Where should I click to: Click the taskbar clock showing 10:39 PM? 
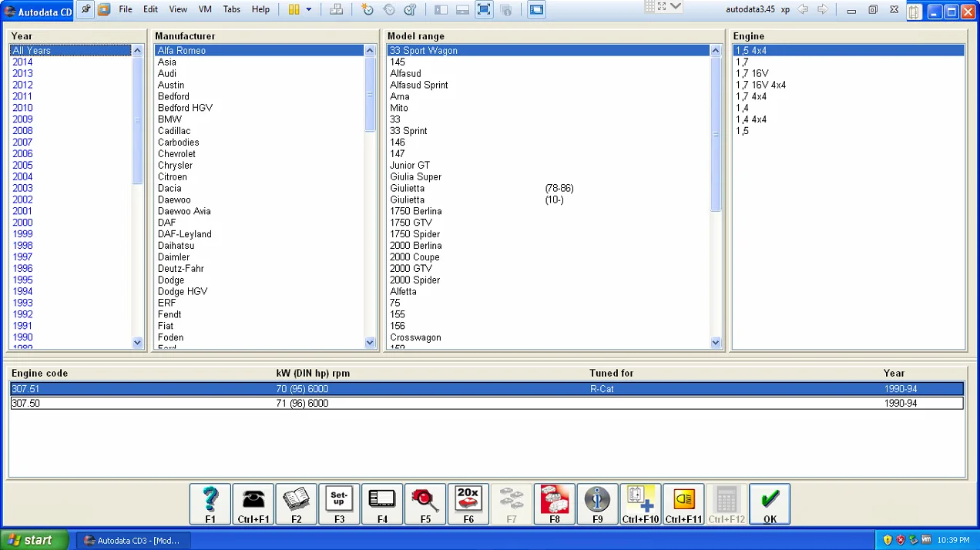[955, 540]
